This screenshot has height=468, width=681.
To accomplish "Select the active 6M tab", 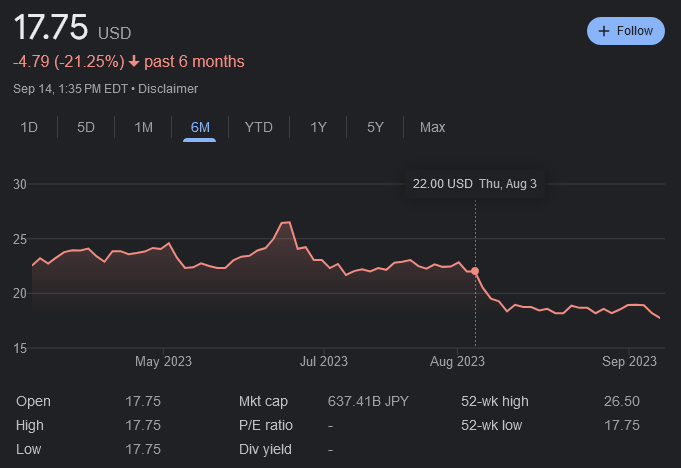I will (x=200, y=127).
